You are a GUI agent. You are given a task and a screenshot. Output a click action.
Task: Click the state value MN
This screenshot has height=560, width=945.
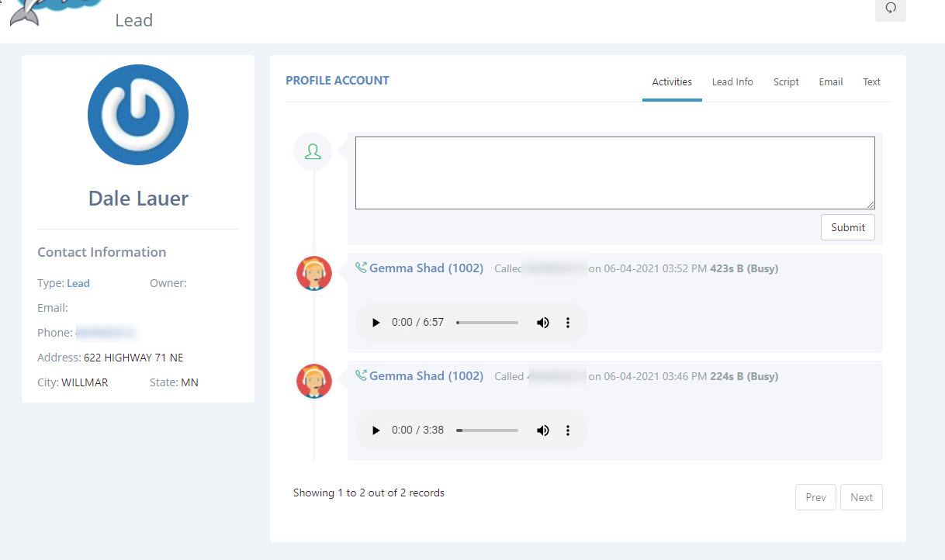point(189,382)
